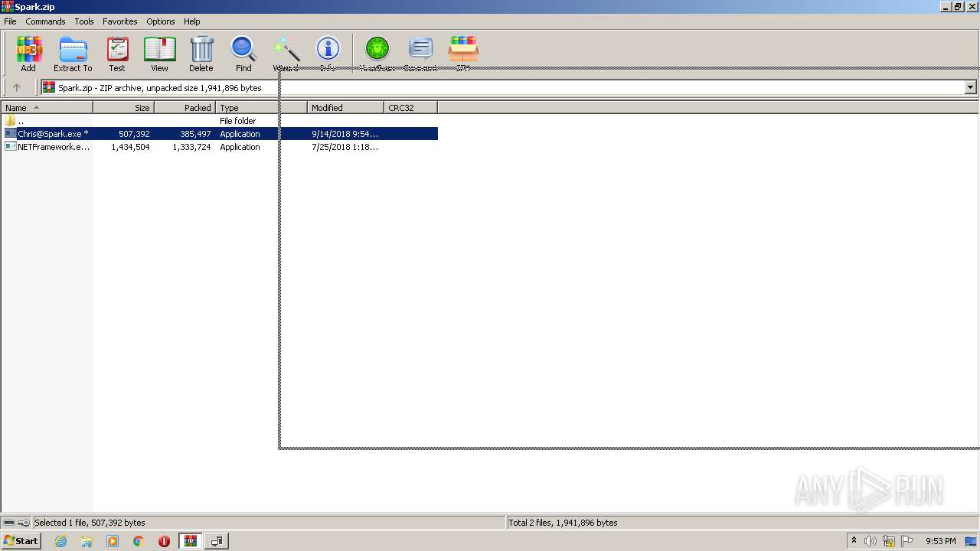Click "Total 2 files, 1,941,896 bytes" status text

563,523
